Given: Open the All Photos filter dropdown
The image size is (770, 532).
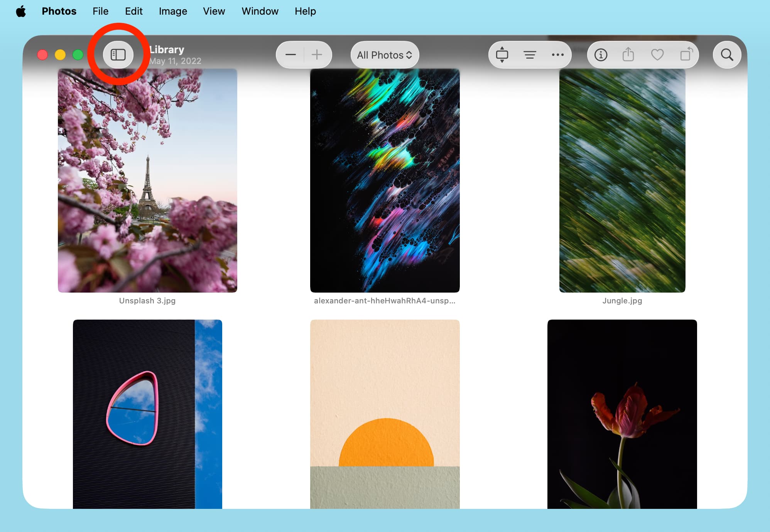Looking at the screenshot, I should coord(385,55).
